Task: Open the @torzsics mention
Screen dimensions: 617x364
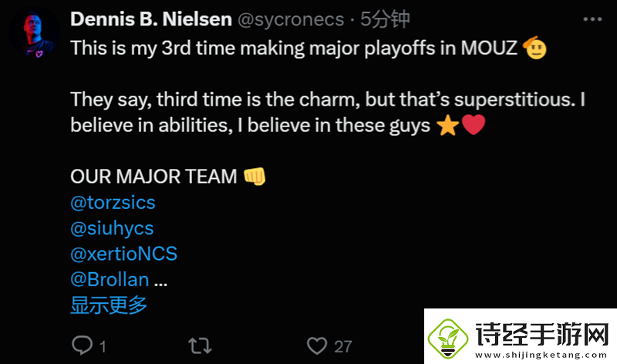Action: (x=113, y=202)
